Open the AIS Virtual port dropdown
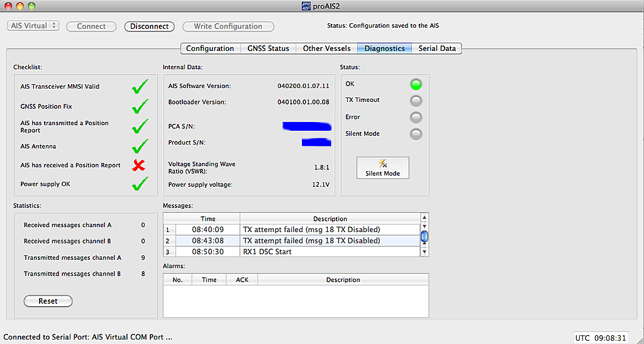644x344 pixels. coord(33,25)
